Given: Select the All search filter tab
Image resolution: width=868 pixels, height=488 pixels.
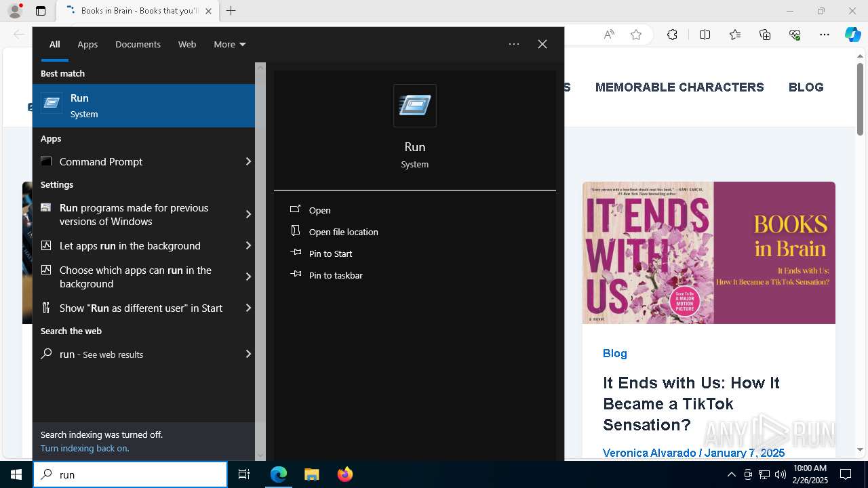Looking at the screenshot, I should tap(55, 44).
